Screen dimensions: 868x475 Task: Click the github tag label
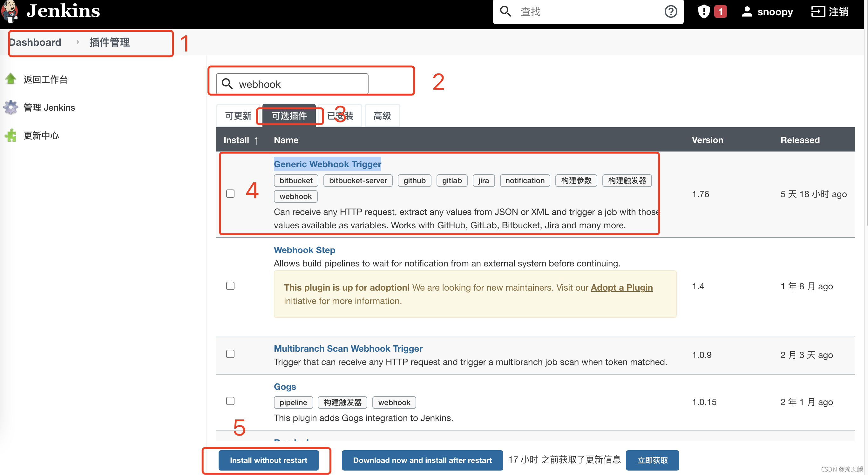[414, 180]
